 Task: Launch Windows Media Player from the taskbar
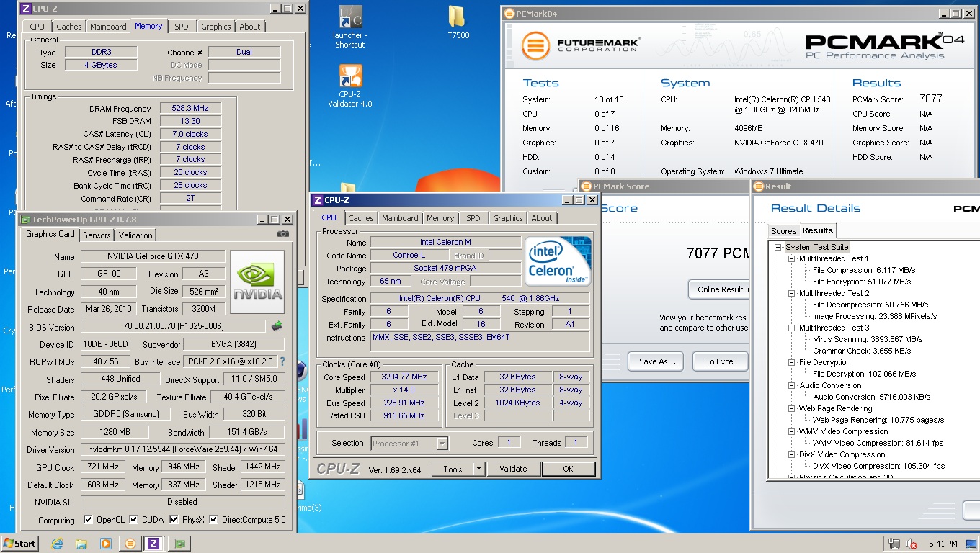coord(106,544)
